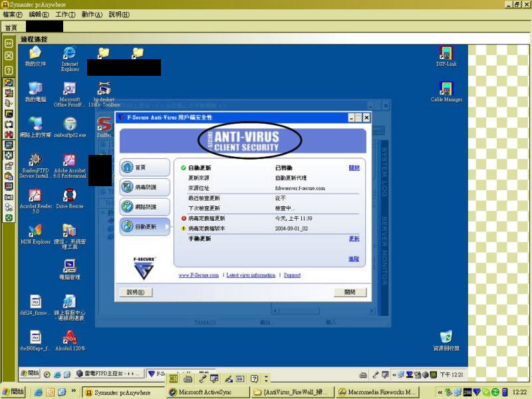The height and width of the screenshot is (399, 532).
Task: Select the 捷徑 - 系統管理工具 desktop icon
Action: coord(70,237)
